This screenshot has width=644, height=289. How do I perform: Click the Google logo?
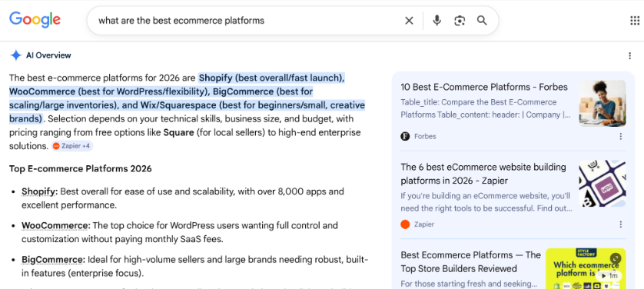tap(35, 20)
